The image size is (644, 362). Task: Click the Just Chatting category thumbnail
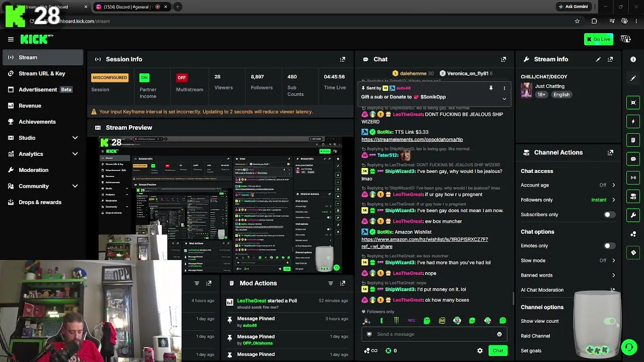526,90
